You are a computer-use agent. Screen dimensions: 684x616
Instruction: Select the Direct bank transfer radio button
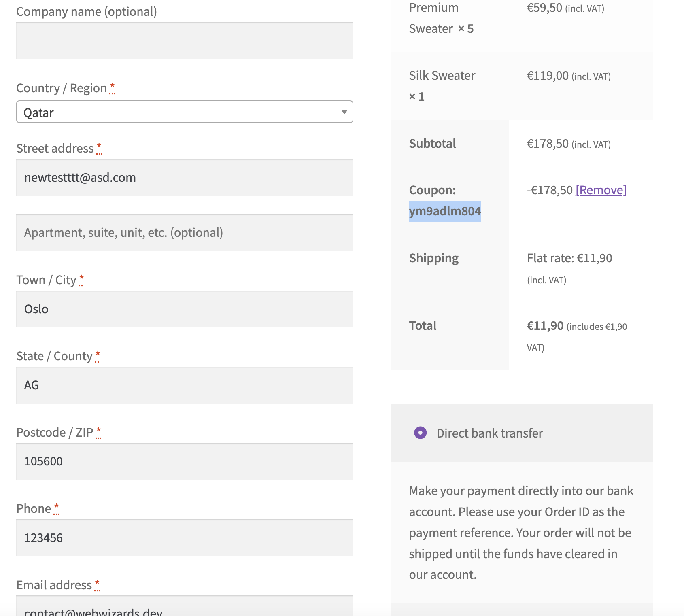pyautogui.click(x=420, y=433)
